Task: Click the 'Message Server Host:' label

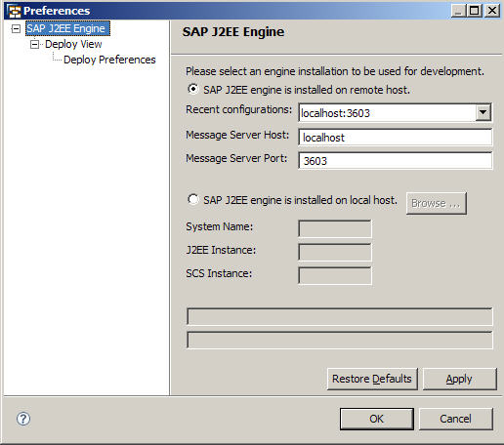Action: pos(237,135)
